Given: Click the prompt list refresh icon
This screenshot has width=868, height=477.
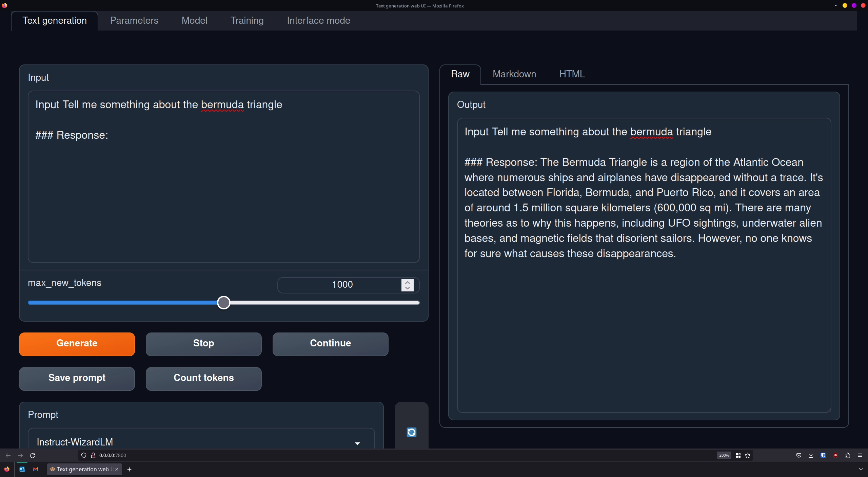Looking at the screenshot, I should [411, 432].
